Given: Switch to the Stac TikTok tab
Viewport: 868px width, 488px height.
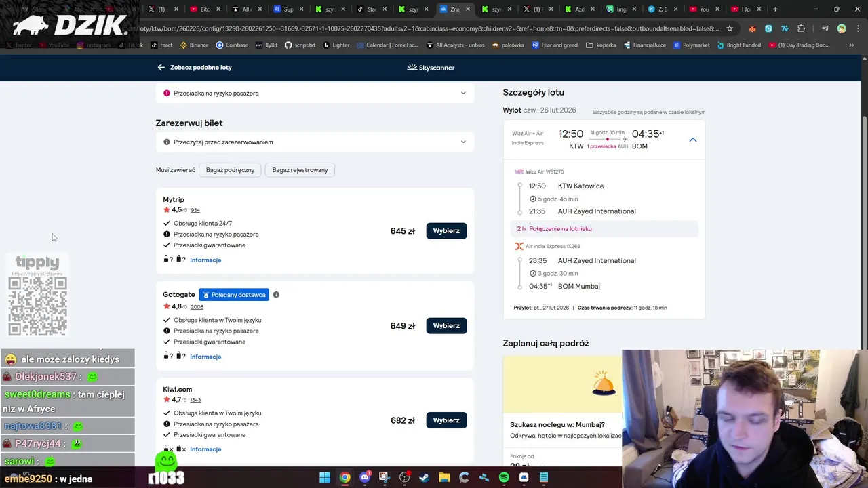Looking at the screenshot, I should (372, 9).
